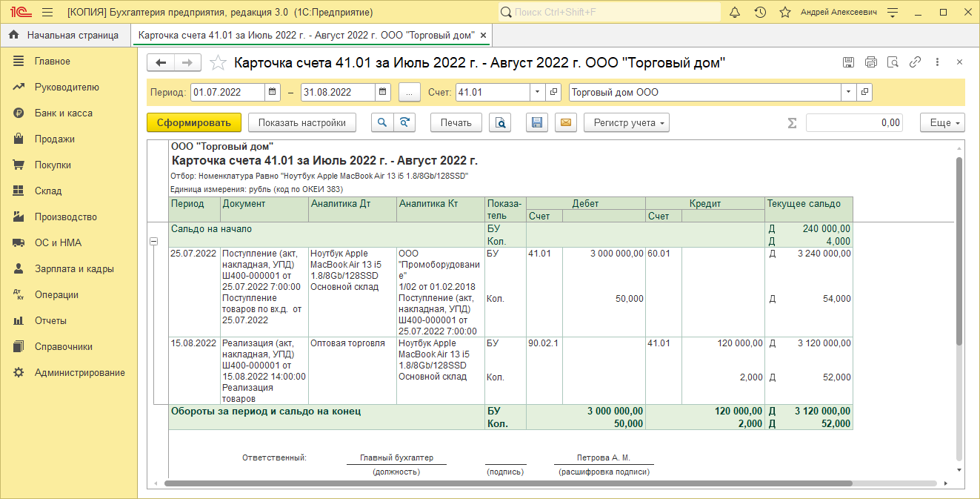Select Реализация Ш400-000001 document cell
980x499 pixels.
pyautogui.click(x=264, y=371)
